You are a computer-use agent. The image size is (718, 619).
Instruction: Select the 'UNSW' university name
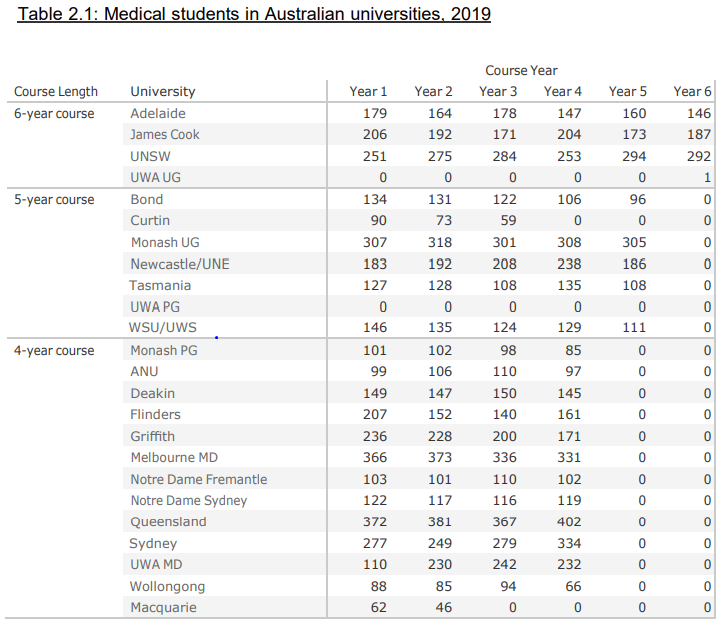pyautogui.click(x=150, y=157)
